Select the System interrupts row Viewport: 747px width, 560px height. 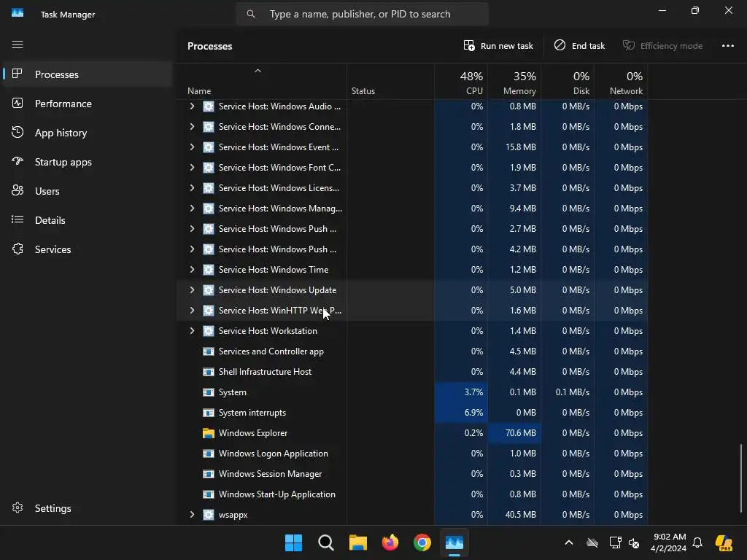412,413
